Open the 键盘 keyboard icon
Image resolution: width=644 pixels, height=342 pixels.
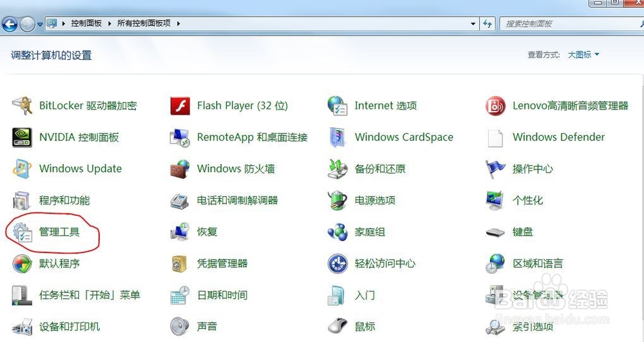click(x=495, y=233)
